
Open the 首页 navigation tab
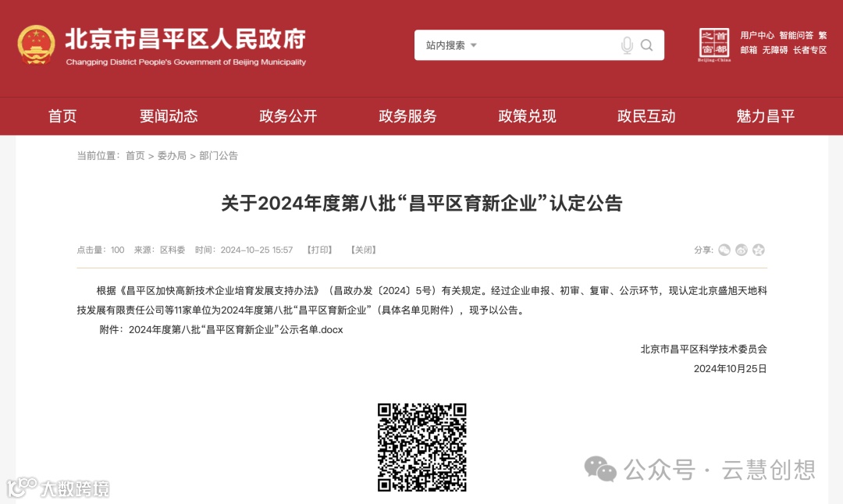click(x=62, y=116)
